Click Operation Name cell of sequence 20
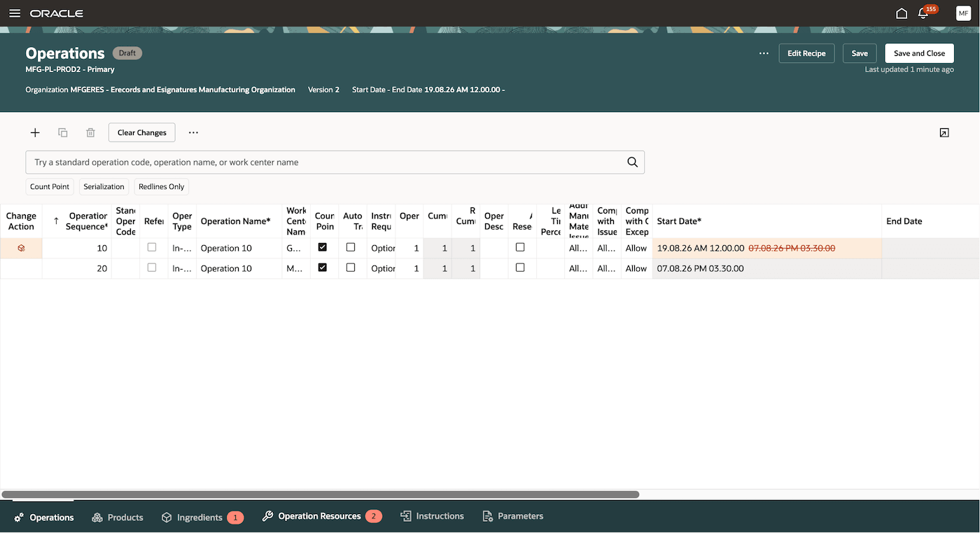 [x=239, y=268]
